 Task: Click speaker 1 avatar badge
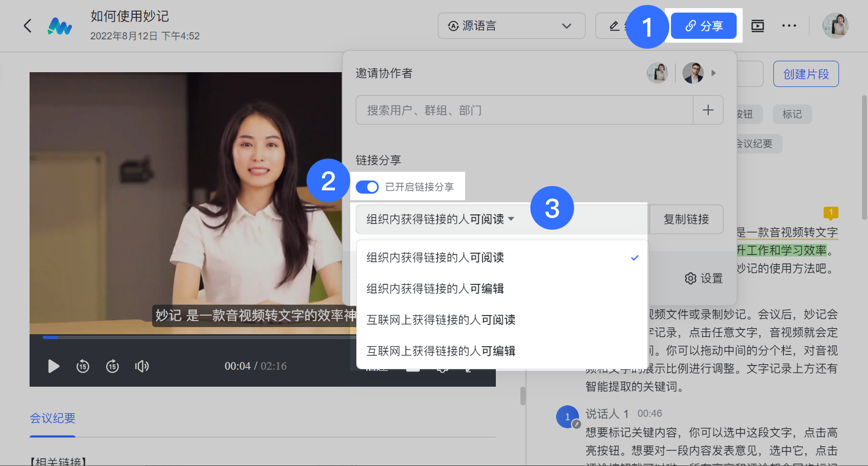tap(568, 417)
